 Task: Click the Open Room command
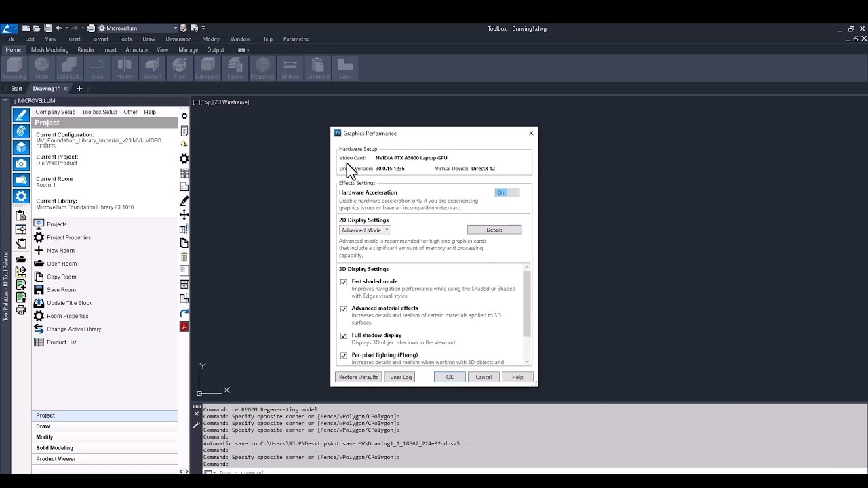click(x=62, y=264)
